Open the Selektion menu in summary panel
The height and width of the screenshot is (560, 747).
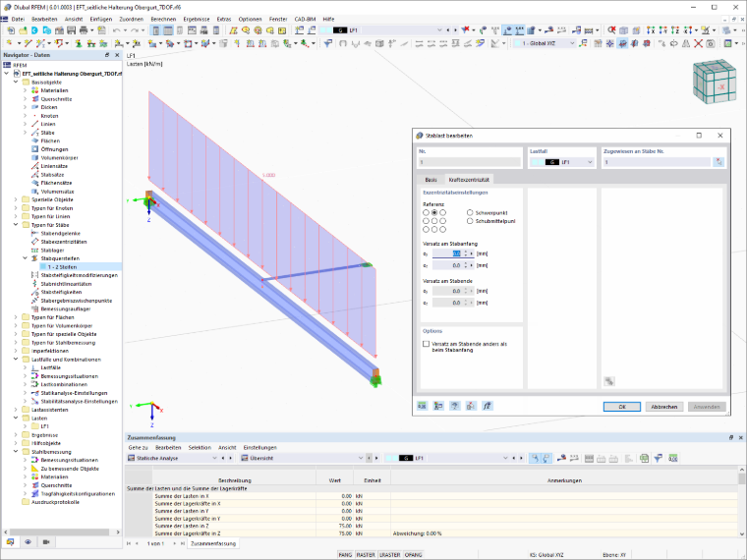[x=200, y=448]
